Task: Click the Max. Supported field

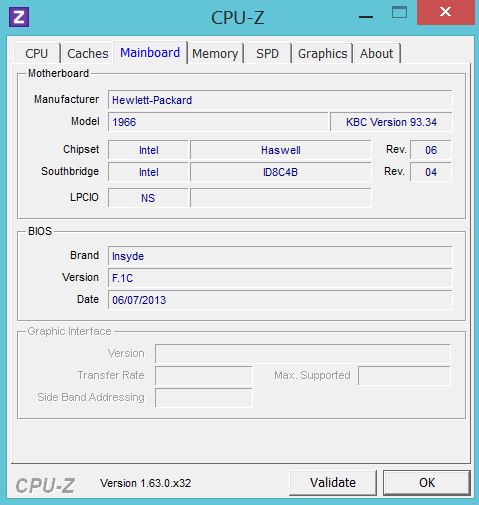Action: (404, 376)
